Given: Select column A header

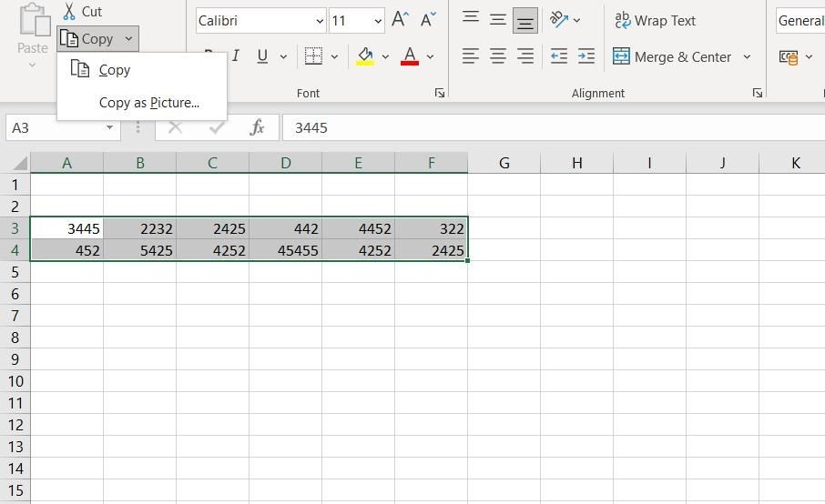Looking at the screenshot, I should coord(66,163).
